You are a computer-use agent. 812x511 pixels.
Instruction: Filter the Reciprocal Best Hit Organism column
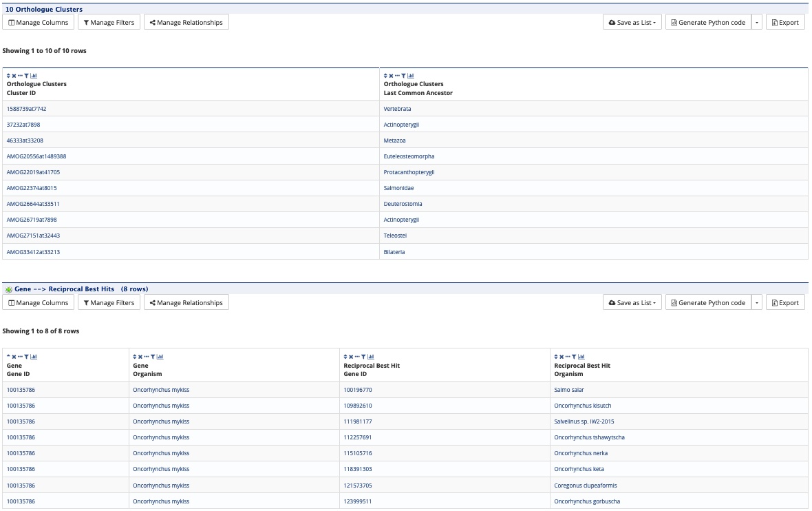point(574,357)
